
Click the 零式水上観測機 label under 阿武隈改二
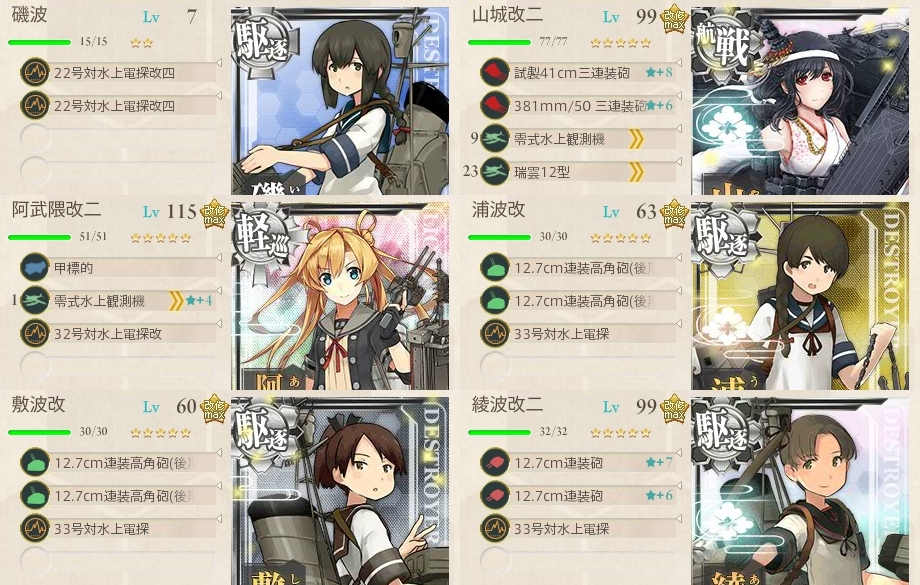pos(99,301)
